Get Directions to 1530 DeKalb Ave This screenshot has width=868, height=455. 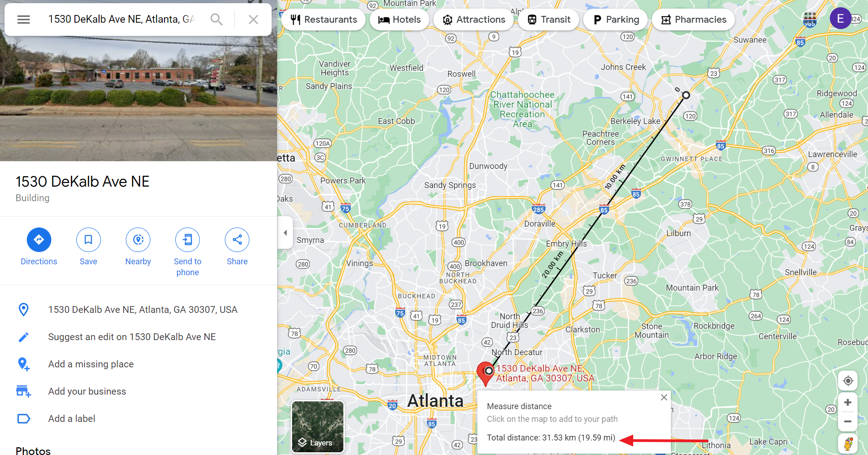click(x=39, y=247)
